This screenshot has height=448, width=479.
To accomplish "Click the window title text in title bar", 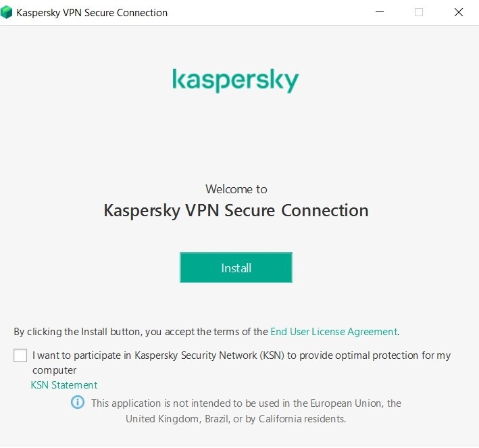I will click(x=92, y=12).
